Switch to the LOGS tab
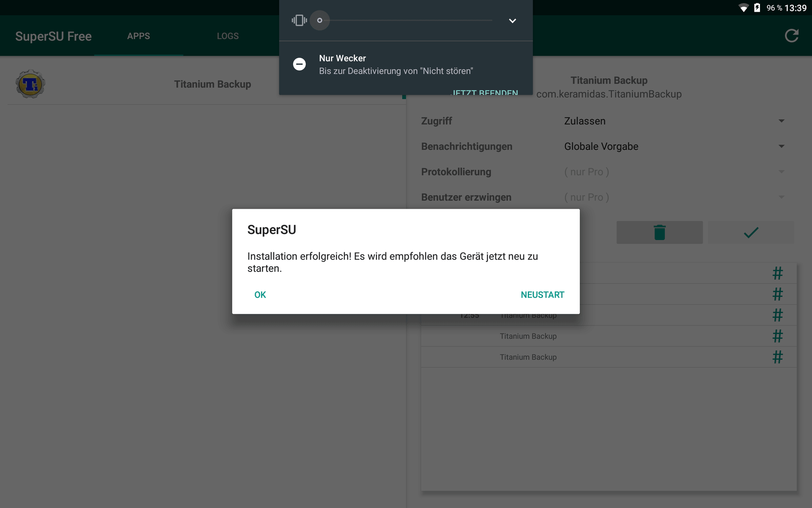The image size is (812, 508). click(x=228, y=36)
